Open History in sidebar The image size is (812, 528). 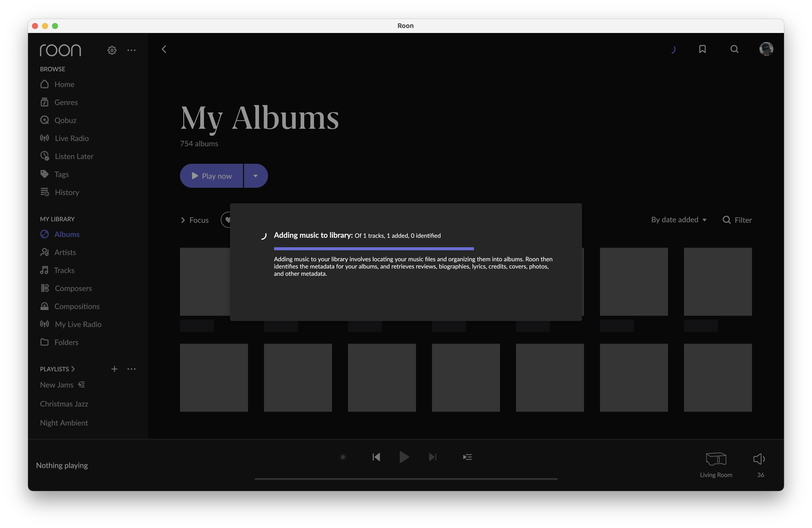tap(60, 192)
